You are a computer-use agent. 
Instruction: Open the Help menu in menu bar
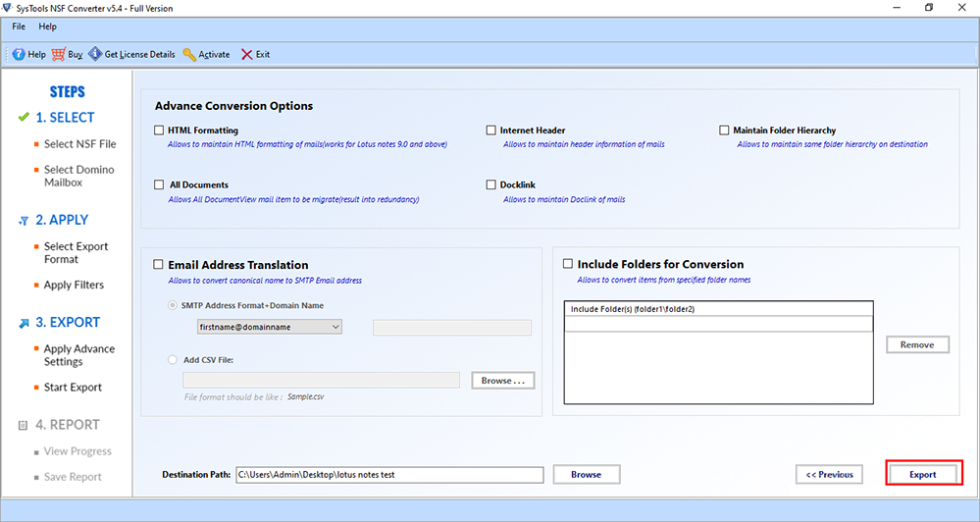click(x=47, y=26)
